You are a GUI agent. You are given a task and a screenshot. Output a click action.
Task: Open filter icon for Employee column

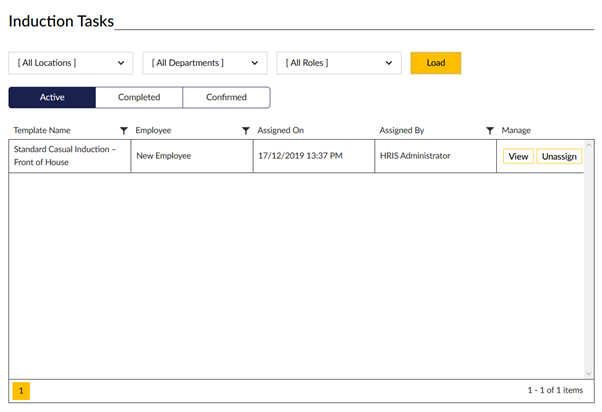[x=246, y=131]
